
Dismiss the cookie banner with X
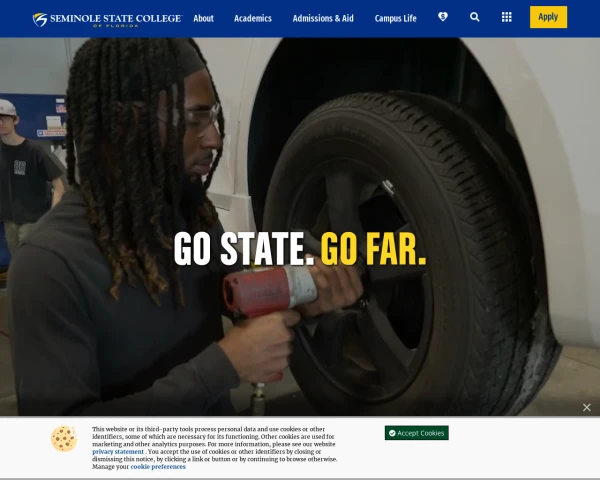coord(586,407)
